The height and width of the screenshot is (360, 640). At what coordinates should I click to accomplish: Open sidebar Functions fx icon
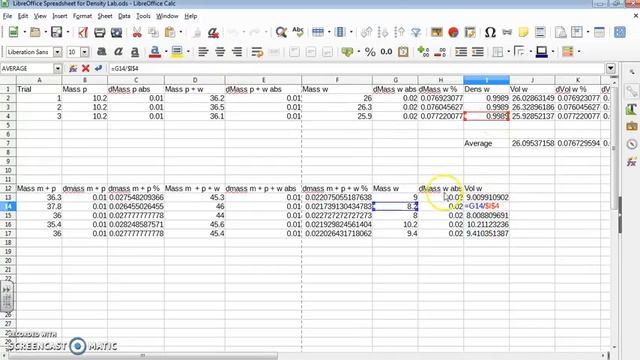click(x=631, y=162)
